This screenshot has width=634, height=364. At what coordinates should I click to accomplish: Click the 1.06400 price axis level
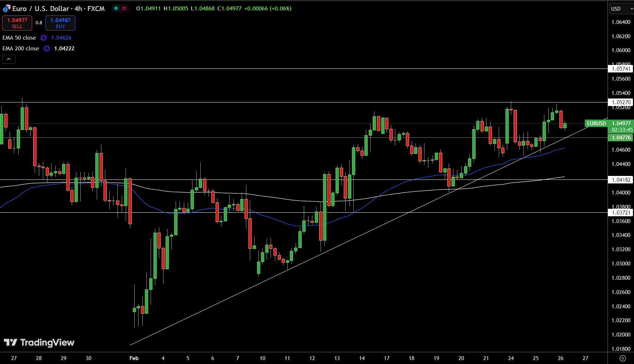(621, 22)
